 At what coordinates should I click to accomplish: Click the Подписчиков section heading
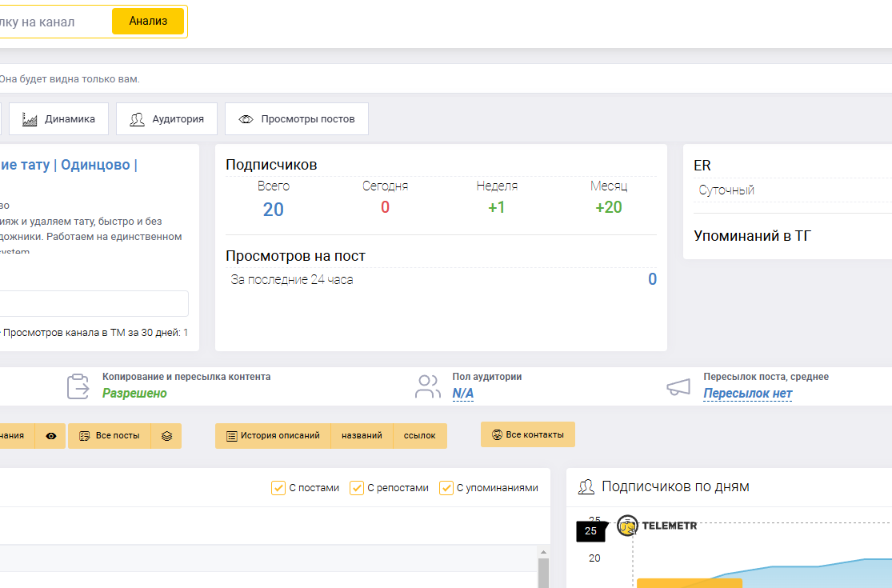(x=271, y=165)
